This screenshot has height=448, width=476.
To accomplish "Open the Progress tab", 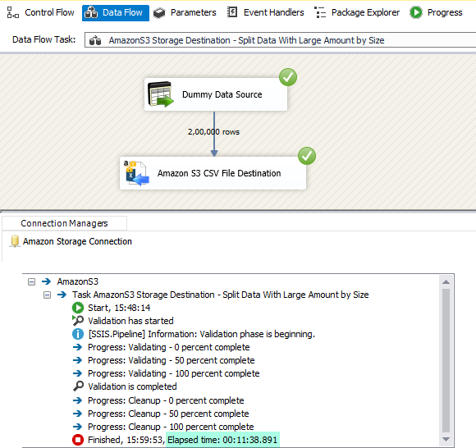I will 437,13.
